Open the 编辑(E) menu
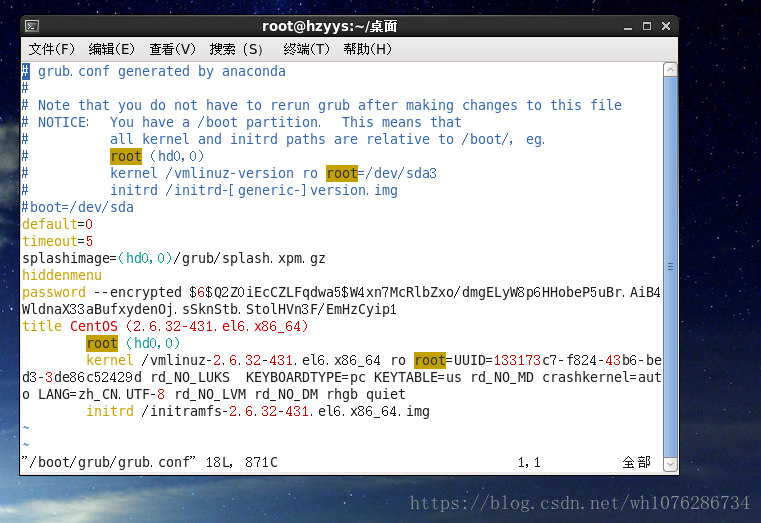Screen dimensions: 761x523 112,49
